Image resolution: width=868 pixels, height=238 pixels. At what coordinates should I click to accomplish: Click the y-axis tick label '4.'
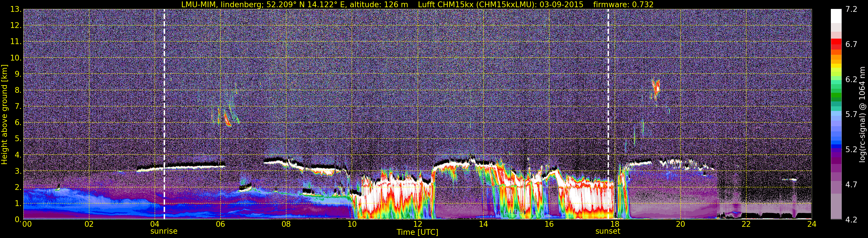point(18,155)
